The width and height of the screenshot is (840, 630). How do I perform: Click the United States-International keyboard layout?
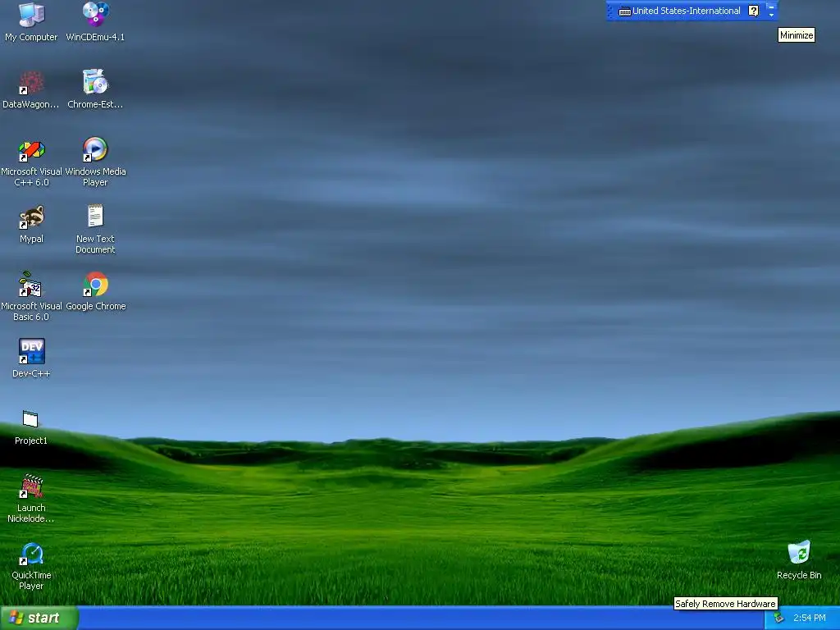680,11
